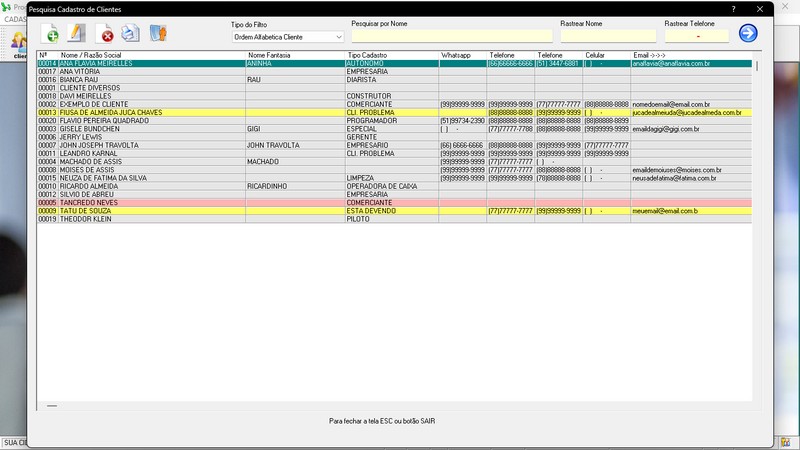The image size is (800, 450).
Task: Click whatsapp (51)99734-2390 cell
Action: click(x=462, y=120)
